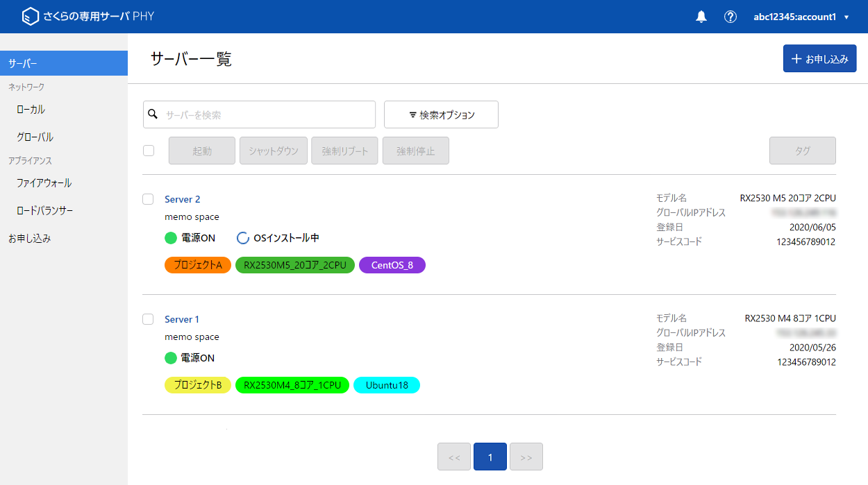Select ファイアウォール in the sidebar
The image size is (868, 485).
44,183
